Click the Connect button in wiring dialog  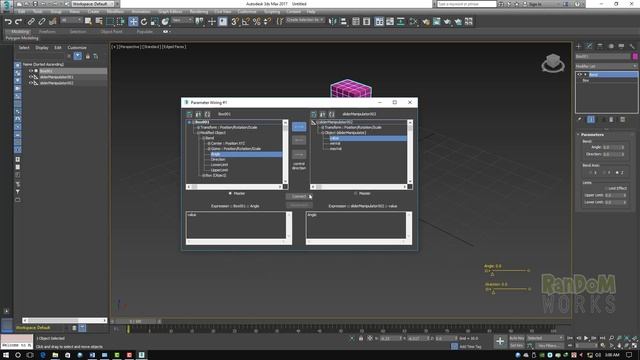(x=299, y=196)
